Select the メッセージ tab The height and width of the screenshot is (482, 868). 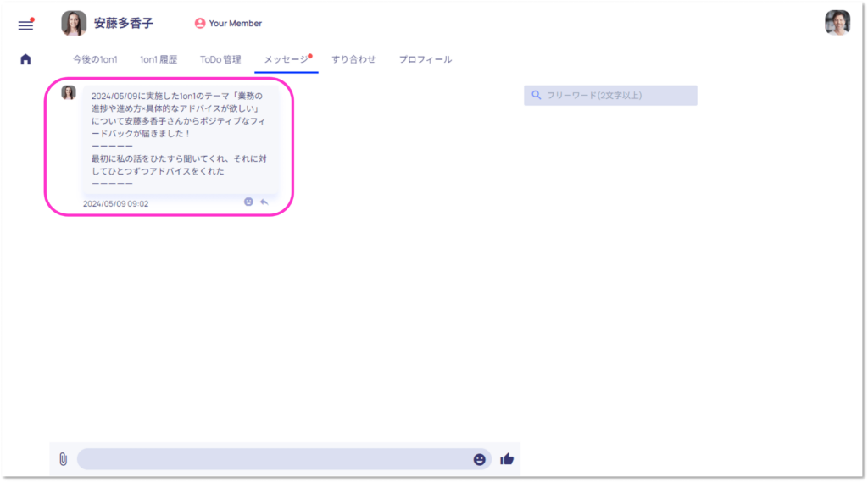(287, 59)
